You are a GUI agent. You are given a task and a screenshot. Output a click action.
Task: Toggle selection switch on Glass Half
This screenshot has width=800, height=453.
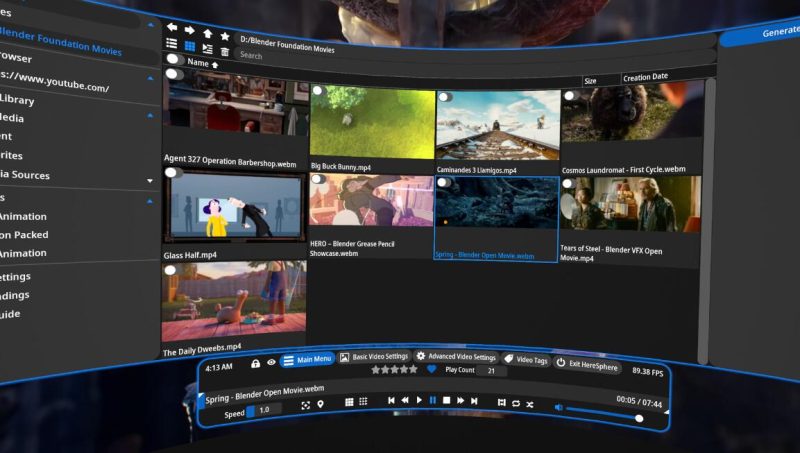[x=172, y=172]
